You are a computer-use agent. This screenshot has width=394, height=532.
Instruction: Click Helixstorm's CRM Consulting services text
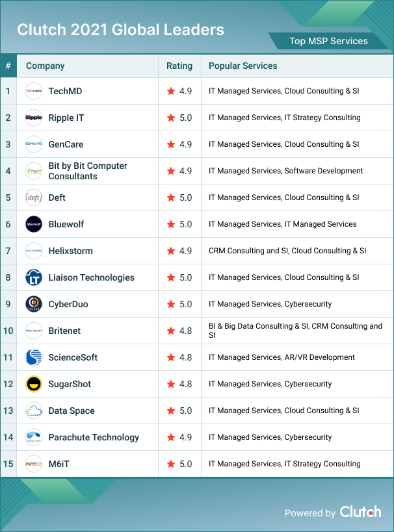287,251
